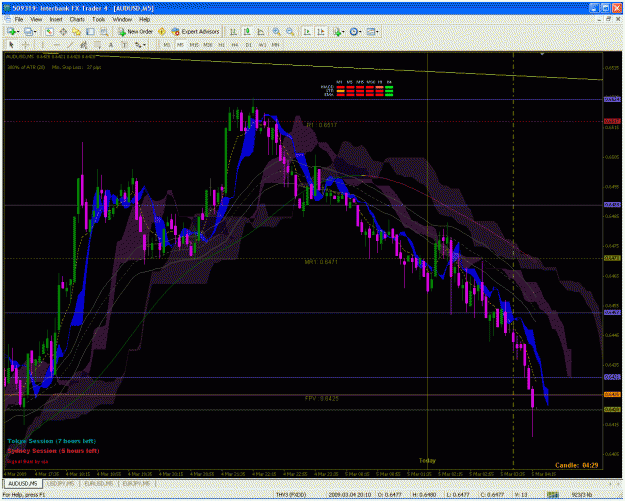The height and width of the screenshot is (501, 625).
Task: Set timeframe to H4
Action: pyautogui.click(x=235, y=45)
